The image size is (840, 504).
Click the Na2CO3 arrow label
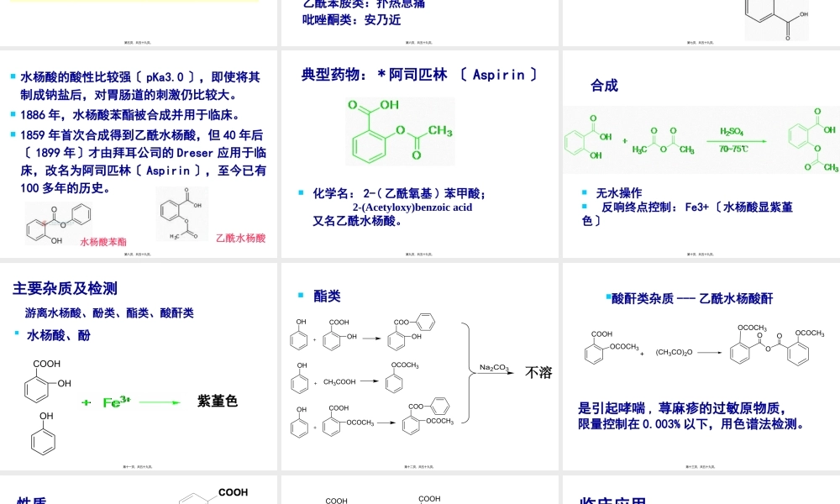[x=493, y=367]
